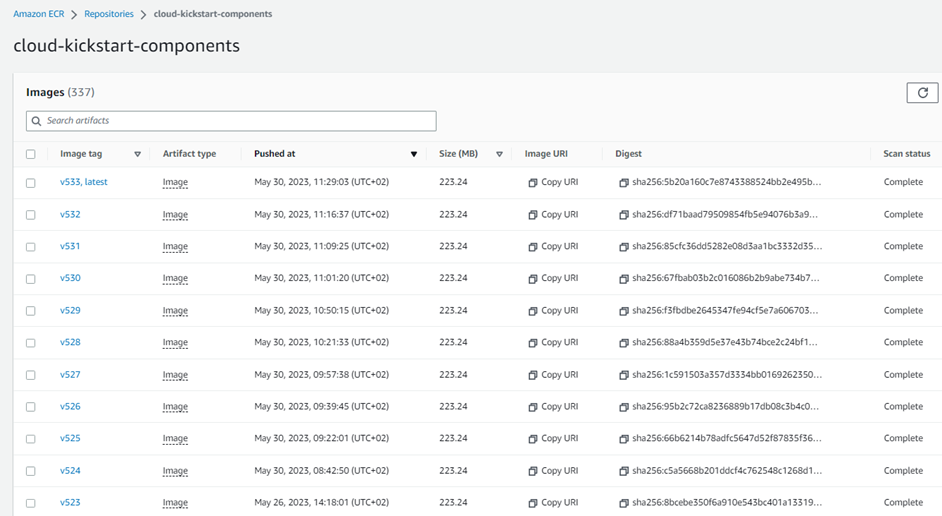
Task: Open image tag v526
Action: click(x=70, y=407)
